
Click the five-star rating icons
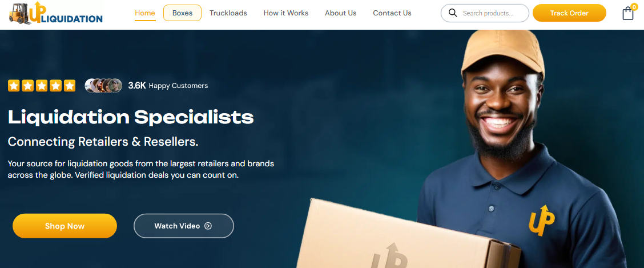[42, 86]
